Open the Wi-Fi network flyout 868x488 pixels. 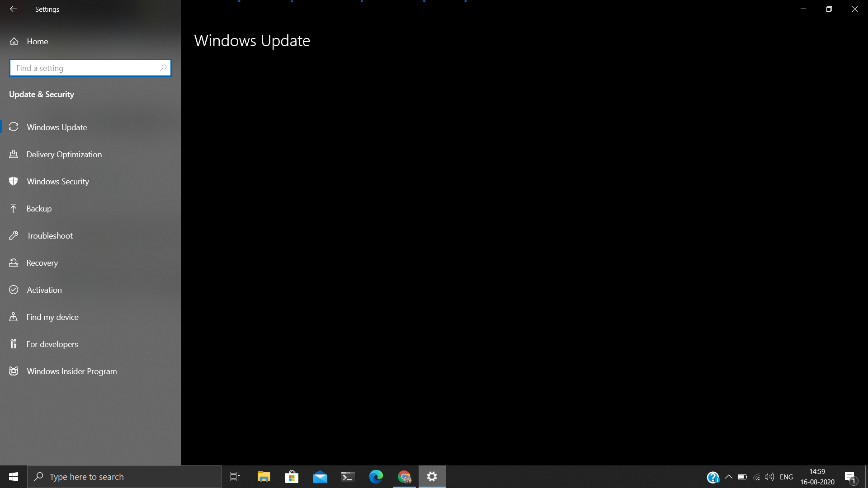point(756,477)
